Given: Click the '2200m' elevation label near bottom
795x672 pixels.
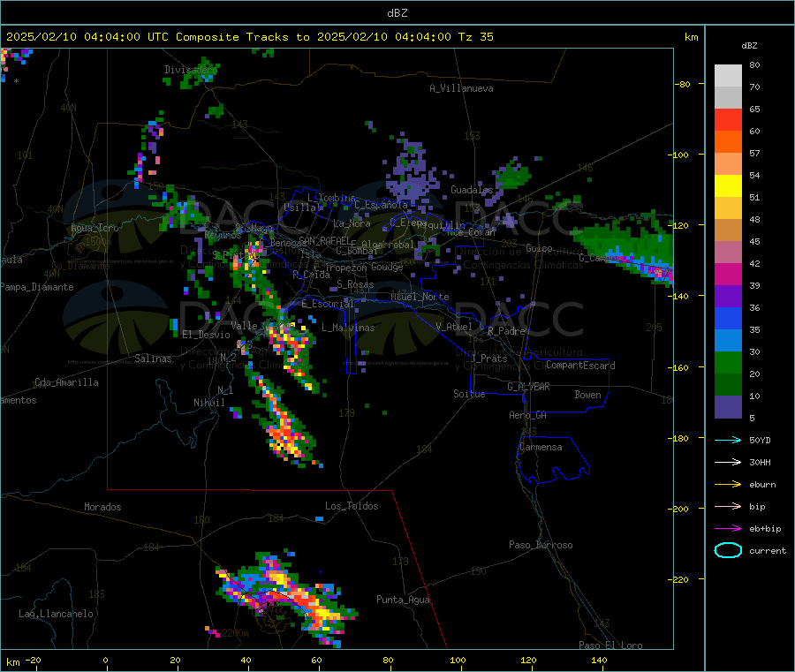Looking at the screenshot, I should [235, 633].
